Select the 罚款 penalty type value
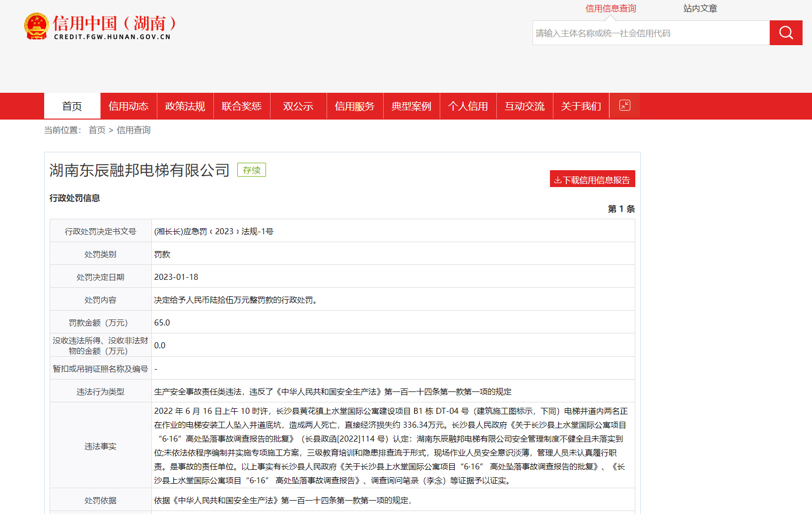 [162, 254]
